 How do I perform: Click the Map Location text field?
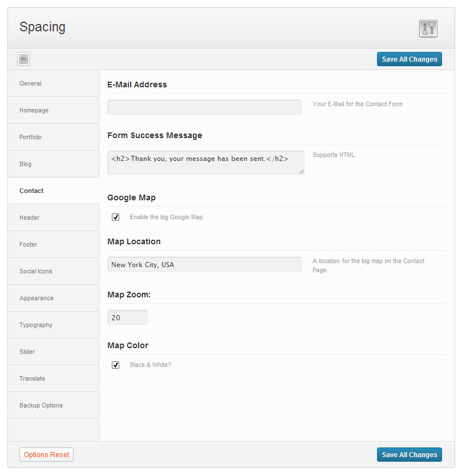point(204,264)
